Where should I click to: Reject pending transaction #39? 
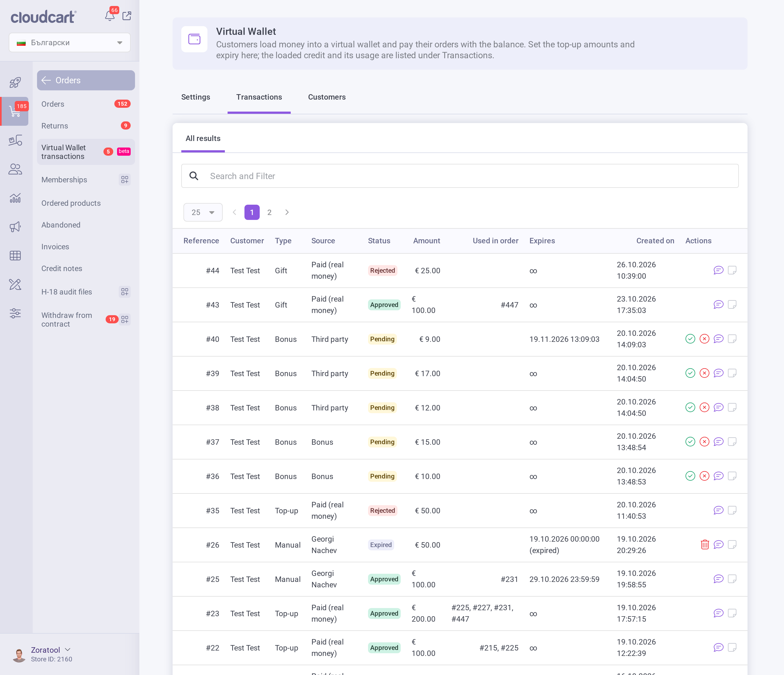[x=704, y=373]
